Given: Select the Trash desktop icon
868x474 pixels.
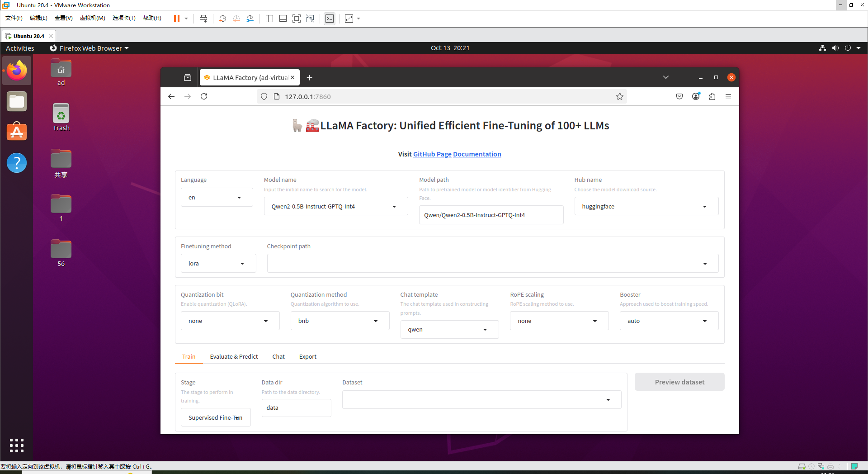Looking at the screenshot, I should point(61,118).
